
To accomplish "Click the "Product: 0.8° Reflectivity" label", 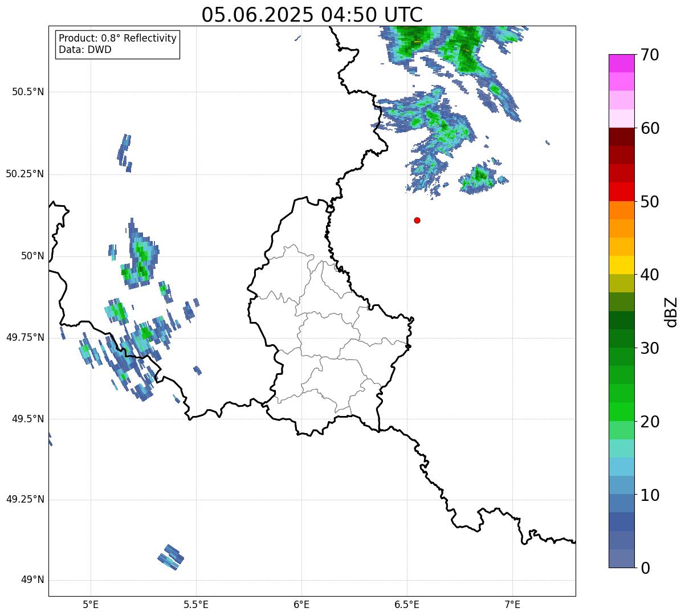I will [x=118, y=38].
